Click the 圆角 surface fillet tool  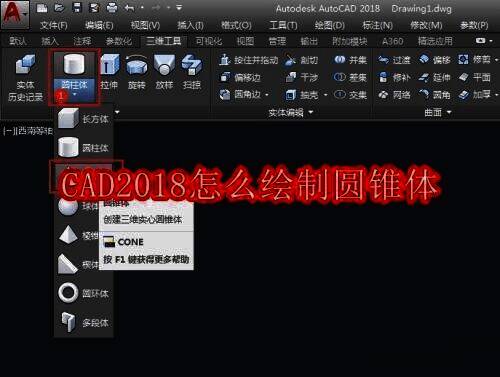click(x=435, y=95)
